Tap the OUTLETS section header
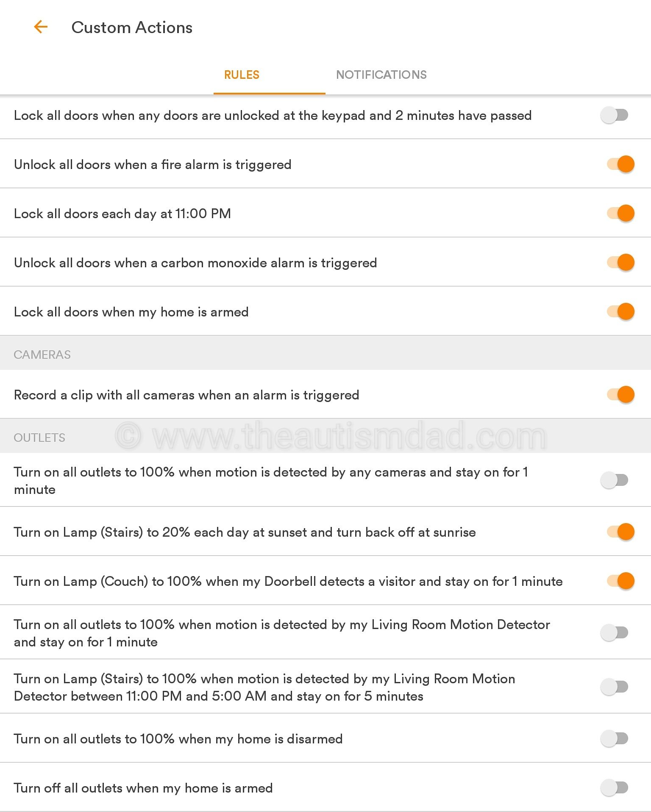The width and height of the screenshot is (651, 812). [x=39, y=437]
